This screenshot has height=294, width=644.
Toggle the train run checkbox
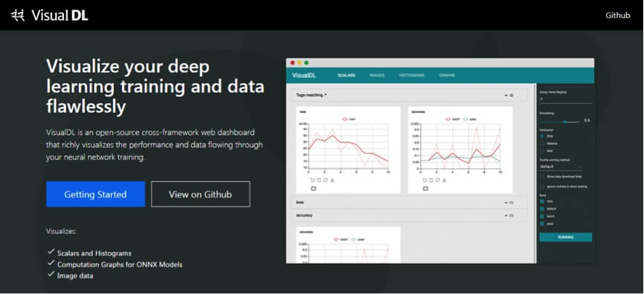pyautogui.click(x=542, y=201)
